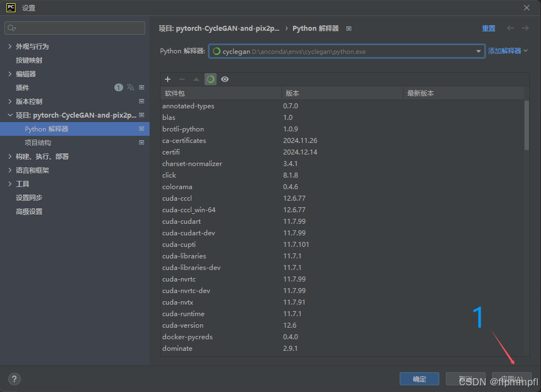Click the interpreter loading ring icon

tap(216, 52)
